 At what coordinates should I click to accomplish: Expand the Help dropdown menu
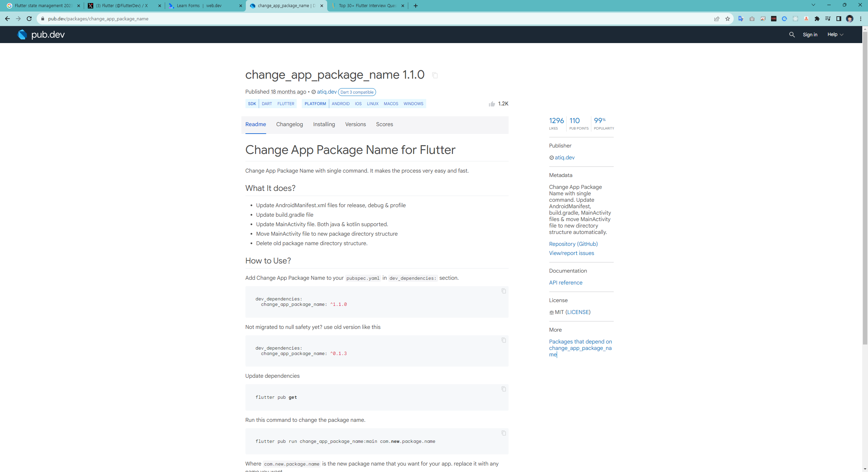[x=835, y=35]
